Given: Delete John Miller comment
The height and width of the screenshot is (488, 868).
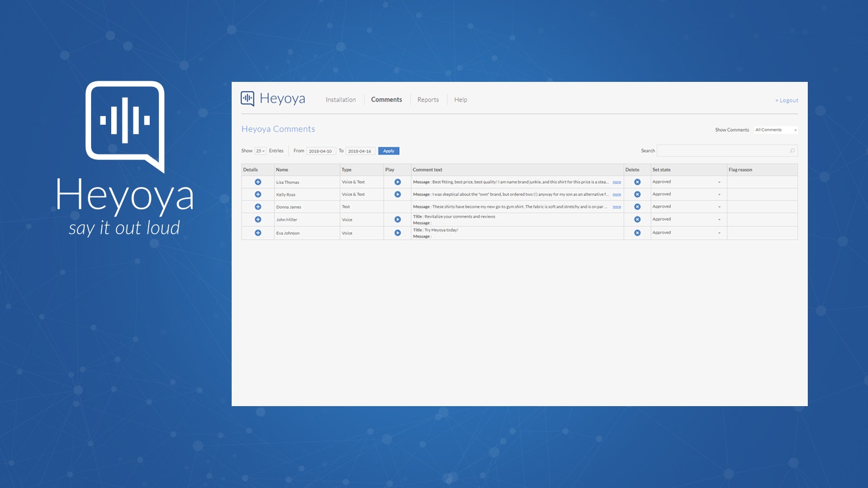Looking at the screenshot, I should pyautogui.click(x=637, y=220).
